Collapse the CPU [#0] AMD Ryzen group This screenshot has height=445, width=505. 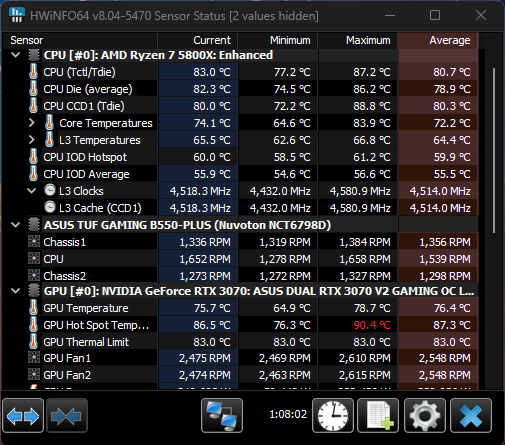point(15,55)
